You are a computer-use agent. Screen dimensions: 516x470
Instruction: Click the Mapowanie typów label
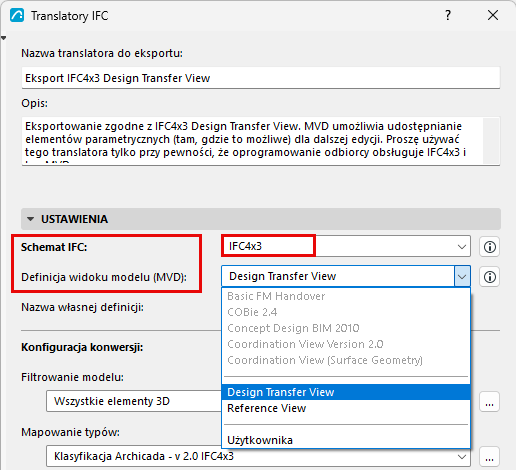(70, 432)
